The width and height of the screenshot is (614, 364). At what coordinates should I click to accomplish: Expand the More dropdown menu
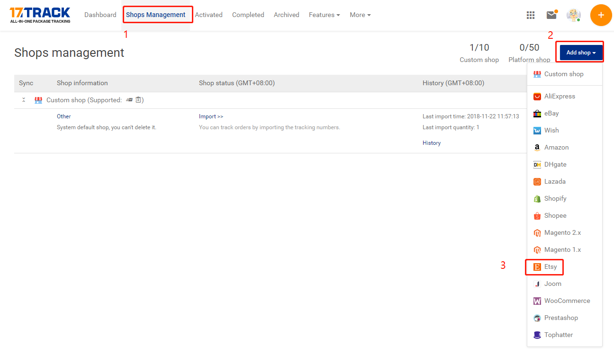(x=360, y=15)
